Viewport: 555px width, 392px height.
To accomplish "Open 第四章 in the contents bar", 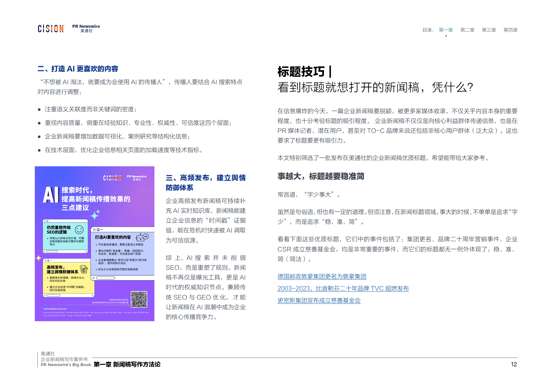I will [x=510, y=30].
